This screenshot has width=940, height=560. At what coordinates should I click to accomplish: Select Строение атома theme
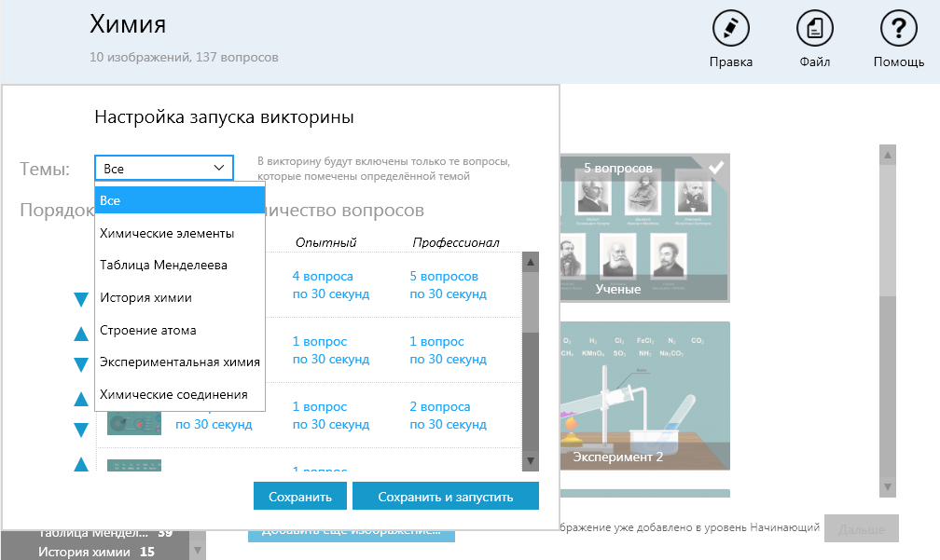pyautogui.click(x=180, y=331)
